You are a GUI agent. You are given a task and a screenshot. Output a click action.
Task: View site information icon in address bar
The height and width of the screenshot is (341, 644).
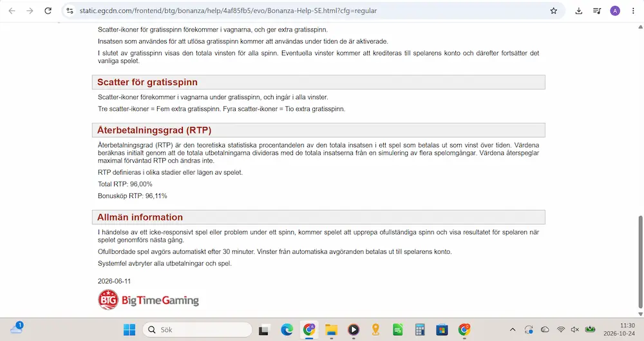click(x=70, y=11)
